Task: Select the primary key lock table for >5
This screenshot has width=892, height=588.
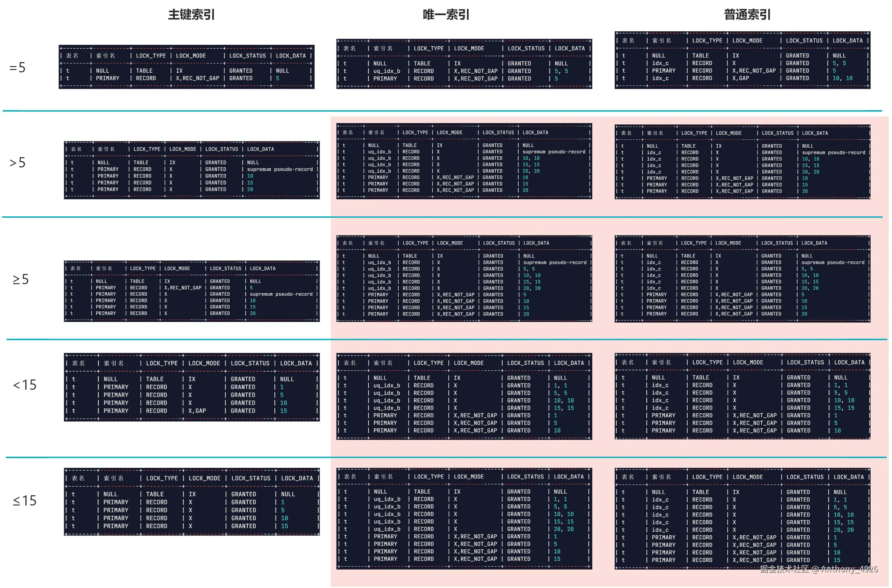Action: tap(192, 170)
